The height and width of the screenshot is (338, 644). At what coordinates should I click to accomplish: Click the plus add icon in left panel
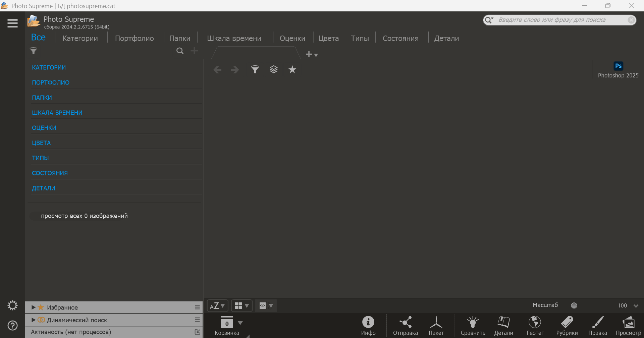(x=194, y=51)
